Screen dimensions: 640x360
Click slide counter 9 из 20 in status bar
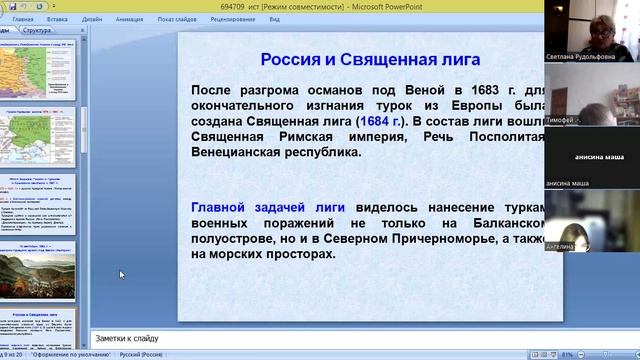coord(12,355)
